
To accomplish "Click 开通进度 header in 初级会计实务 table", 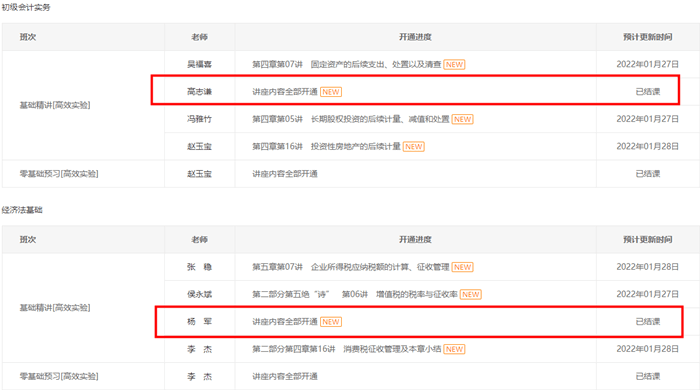I will [x=415, y=37].
